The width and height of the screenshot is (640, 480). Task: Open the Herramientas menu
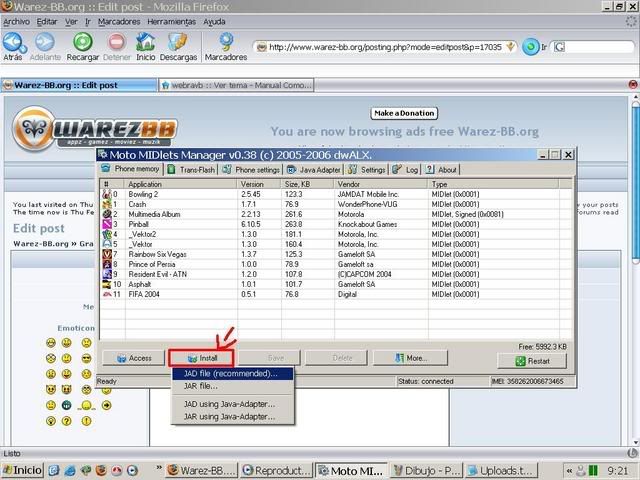[x=171, y=22]
